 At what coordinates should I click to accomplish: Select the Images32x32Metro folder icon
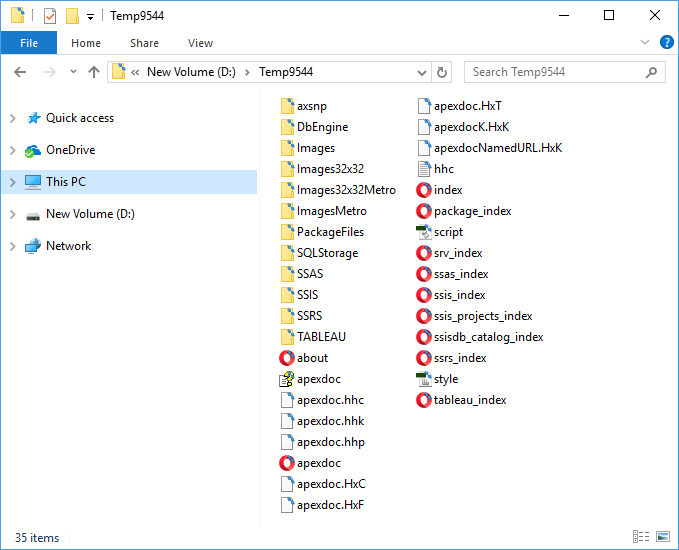coord(287,190)
